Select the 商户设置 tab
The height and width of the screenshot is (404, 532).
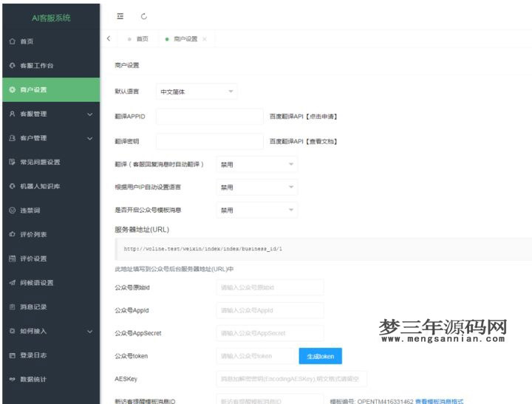pyautogui.click(x=185, y=39)
